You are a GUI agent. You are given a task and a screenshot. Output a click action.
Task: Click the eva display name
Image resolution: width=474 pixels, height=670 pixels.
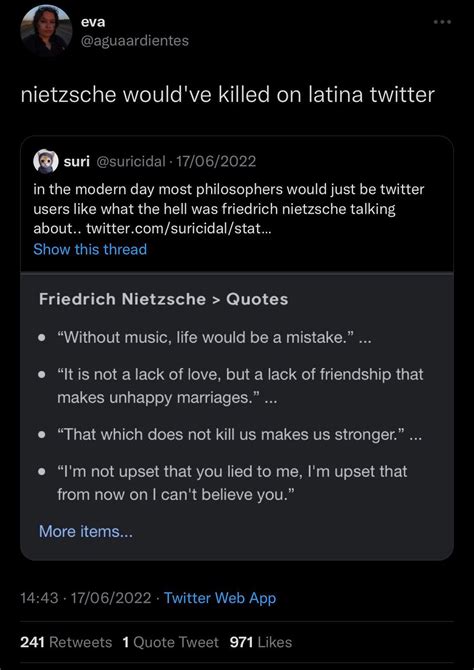93,22
